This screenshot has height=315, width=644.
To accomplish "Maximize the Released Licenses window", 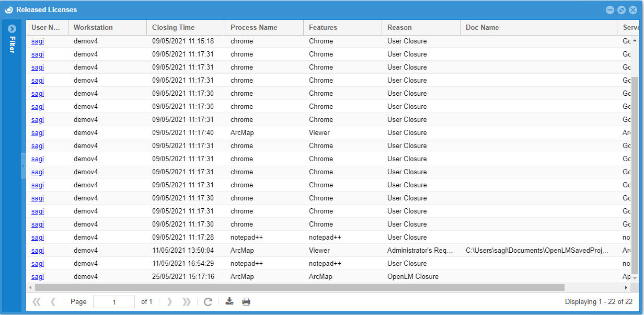I will [621, 10].
